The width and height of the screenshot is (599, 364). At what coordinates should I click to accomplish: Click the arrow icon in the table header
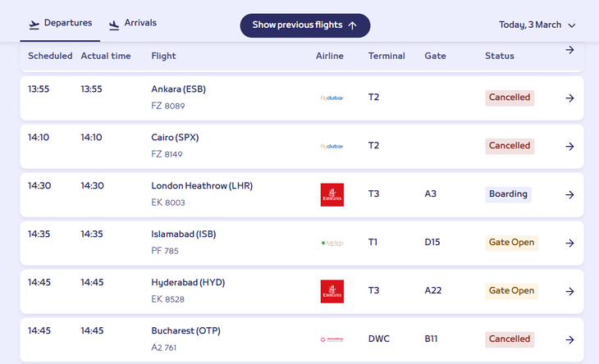[x=569, y=51]
